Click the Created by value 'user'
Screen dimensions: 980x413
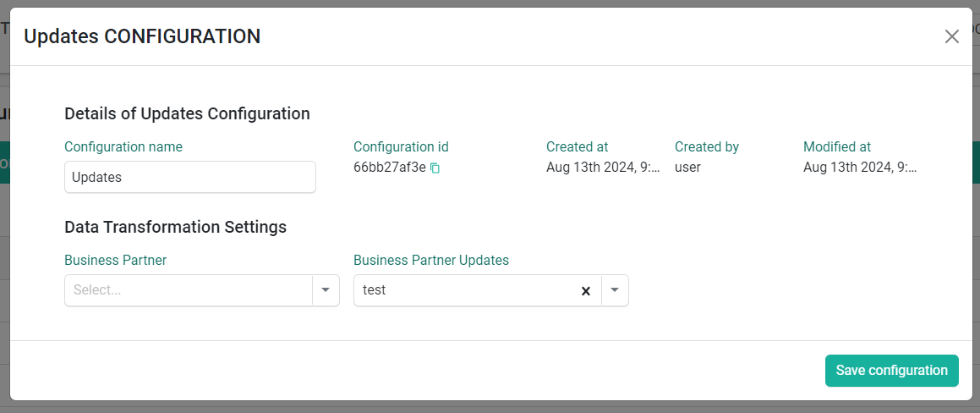[687, 168]
